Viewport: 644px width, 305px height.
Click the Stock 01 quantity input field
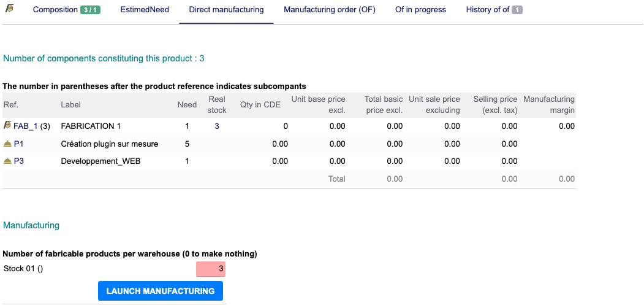[211, 269]
